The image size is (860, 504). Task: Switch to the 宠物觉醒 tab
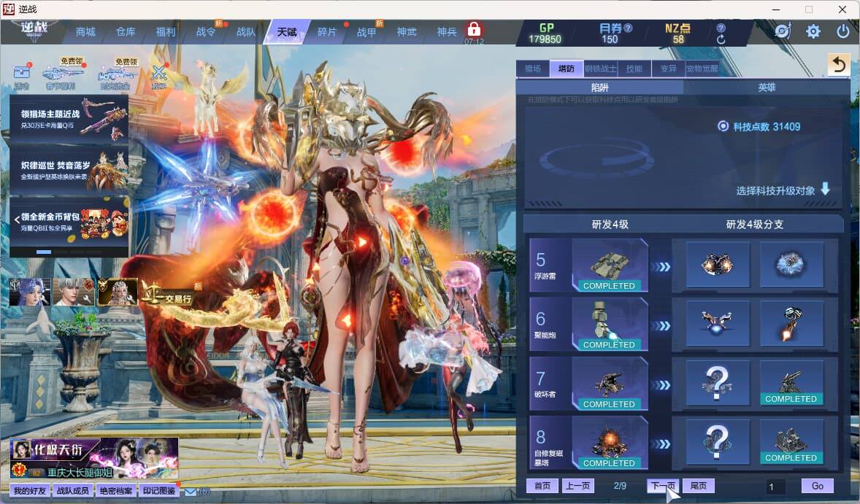pos(702,69)
